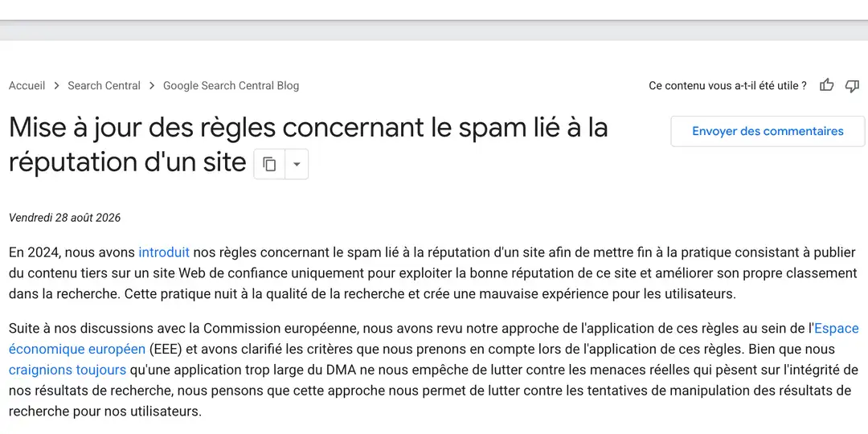Expand the dropdown arrow beside the copy icon
Viewport: 868px width, 434px height.
pos(297,164)
